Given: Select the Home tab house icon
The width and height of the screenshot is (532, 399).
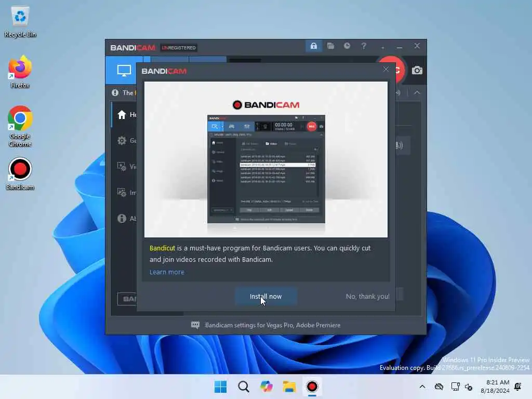Looking at the screenshot, I should click(122, 115).
